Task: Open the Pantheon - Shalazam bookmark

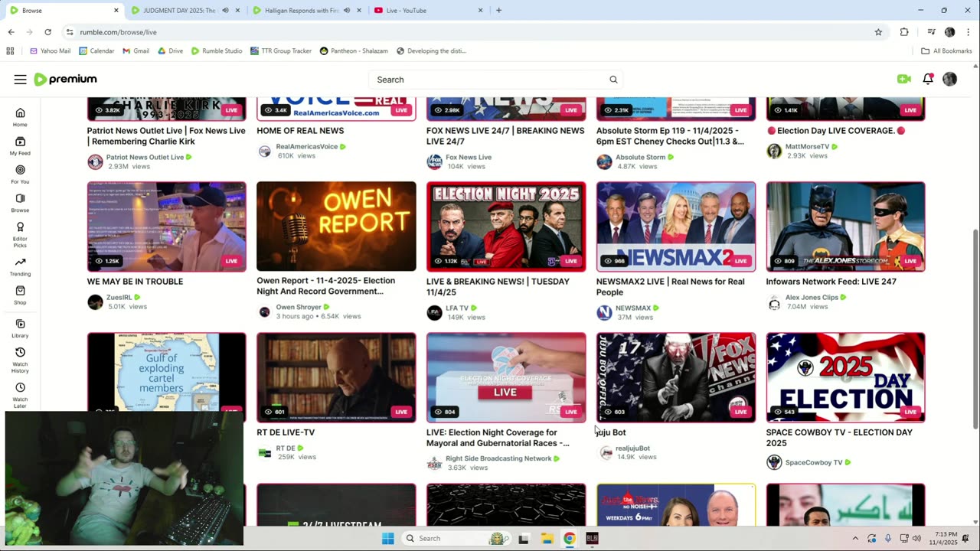Action: click(x=354, y=51)
